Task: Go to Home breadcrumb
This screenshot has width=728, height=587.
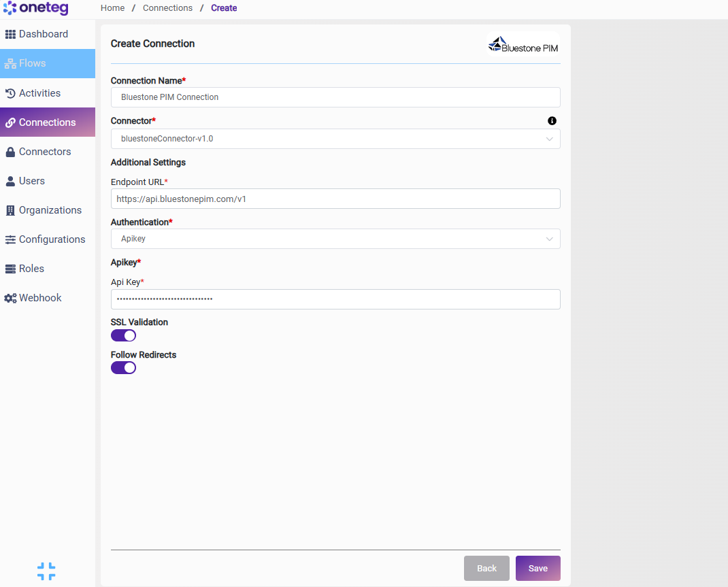Action: [112, 8]
